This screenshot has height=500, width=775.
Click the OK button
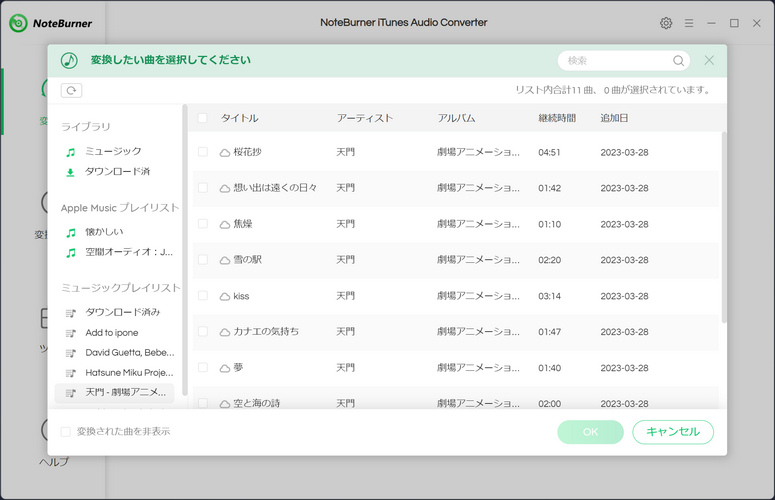(x=590, y=432)
